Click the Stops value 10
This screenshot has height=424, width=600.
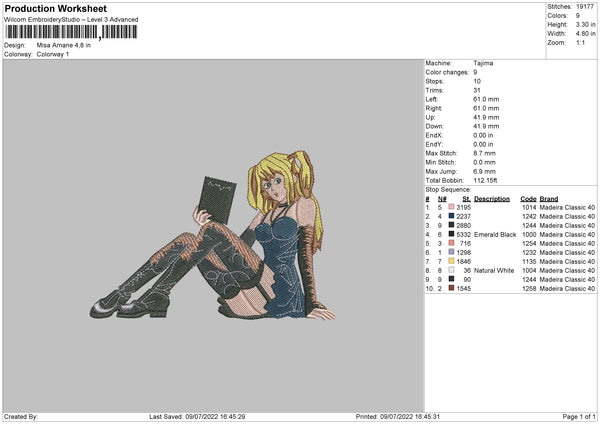(477, 81)
